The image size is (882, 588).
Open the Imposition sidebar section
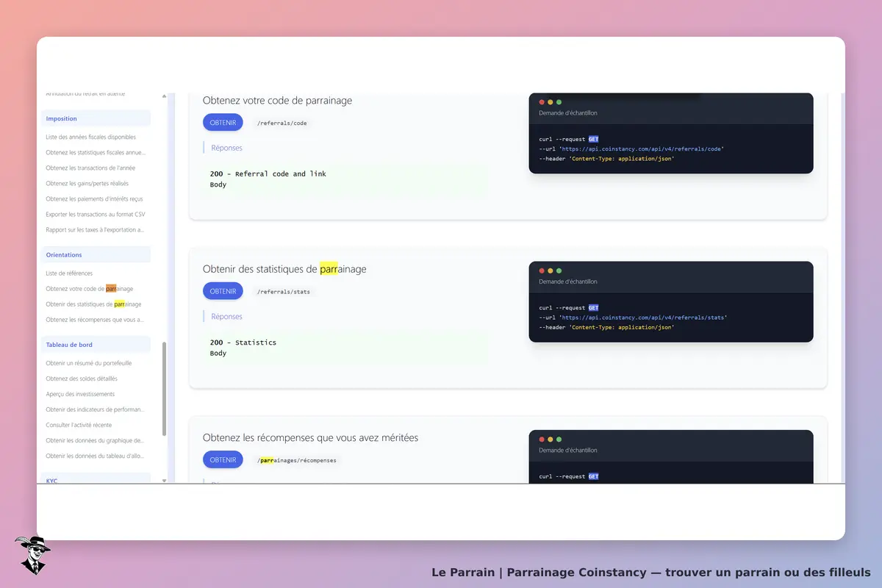[x=96, y=118]
